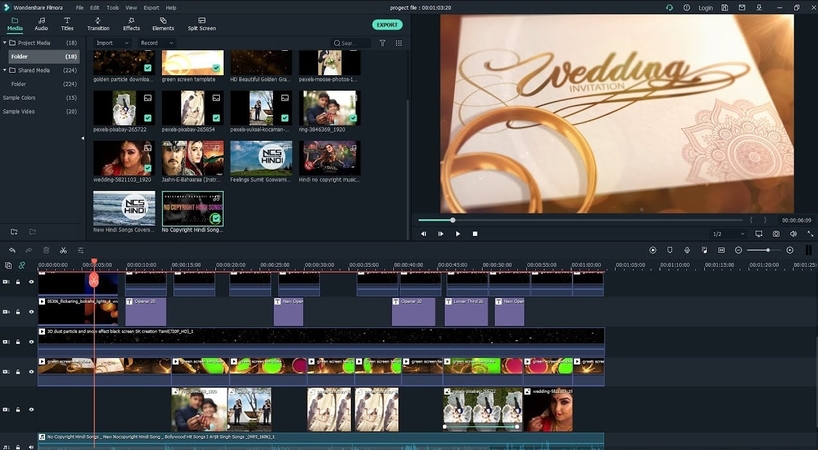
Task: Click the snapshot camera icon in preview
Action: [x=776, y=234]
